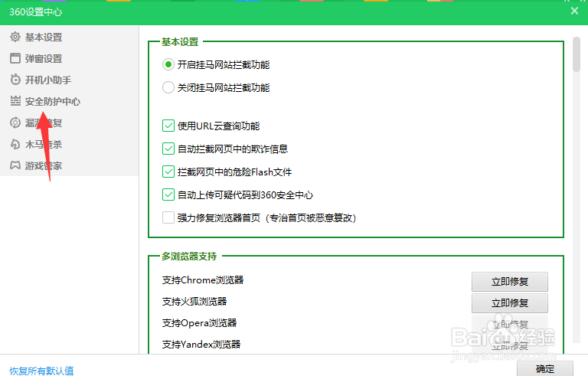Click the vertical scrollbar thumb

click(577, 54)
